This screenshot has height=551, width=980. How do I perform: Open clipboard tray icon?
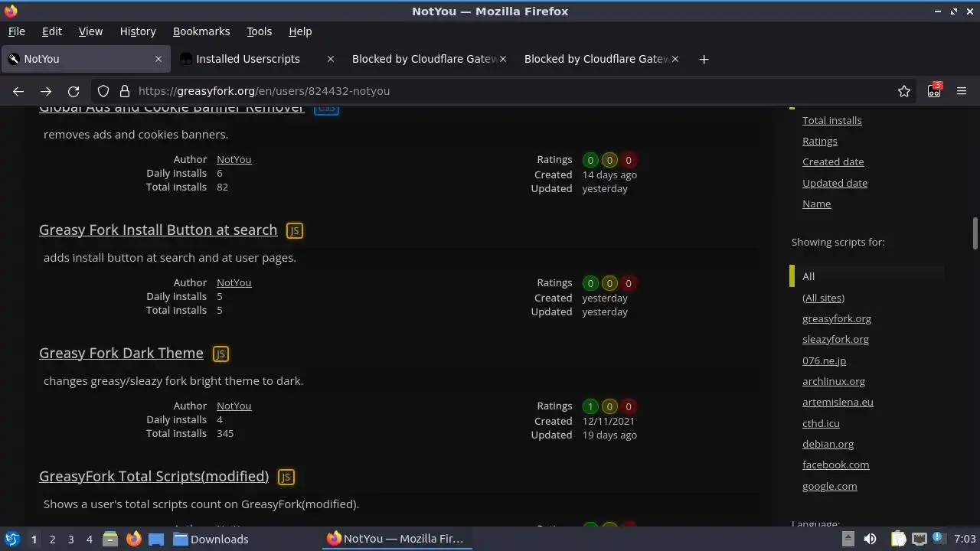898,539
